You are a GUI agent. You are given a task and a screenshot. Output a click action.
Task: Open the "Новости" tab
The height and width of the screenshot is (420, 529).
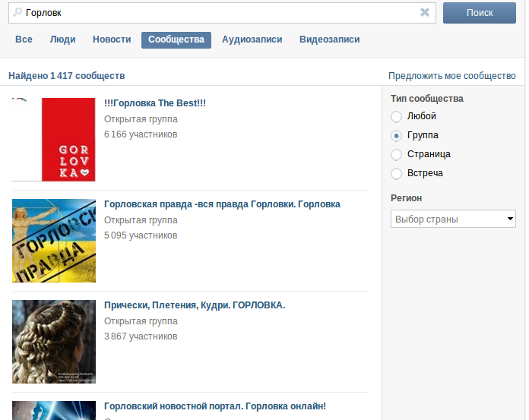(x=112, y=39)
